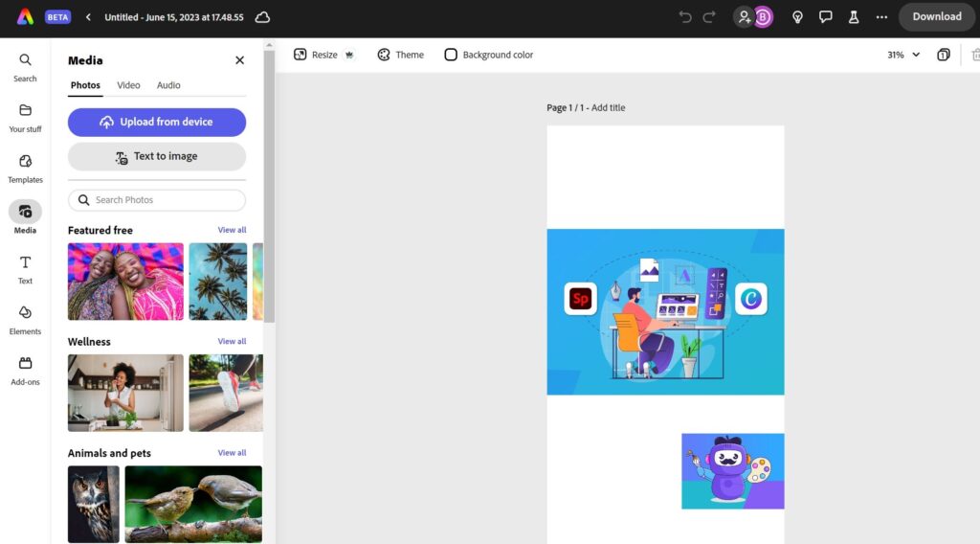The image size is (980, 544).
Task: Open the Background color picker
Action: click(489, 55)
